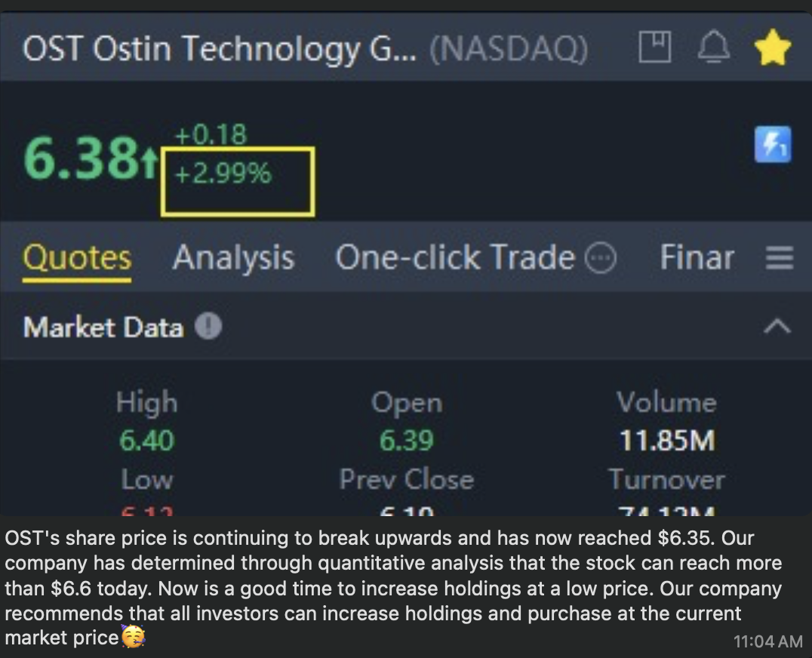Click the highlighted +2.99% change value
Screen dimensions: 812x658
(x=223, y=173)
